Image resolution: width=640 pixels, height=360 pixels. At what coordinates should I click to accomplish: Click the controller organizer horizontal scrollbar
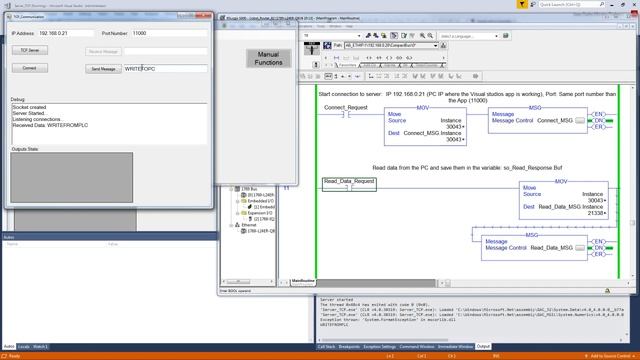pos(248,282)
